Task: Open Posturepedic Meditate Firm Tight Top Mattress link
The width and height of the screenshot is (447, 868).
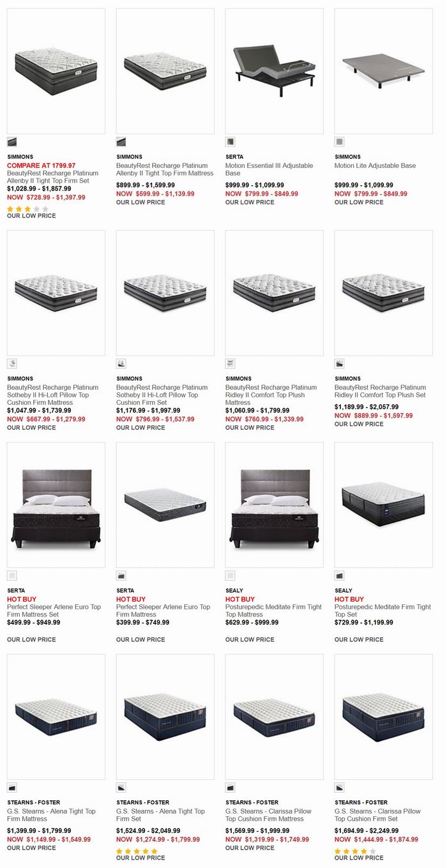Action: tap(273, 611)
